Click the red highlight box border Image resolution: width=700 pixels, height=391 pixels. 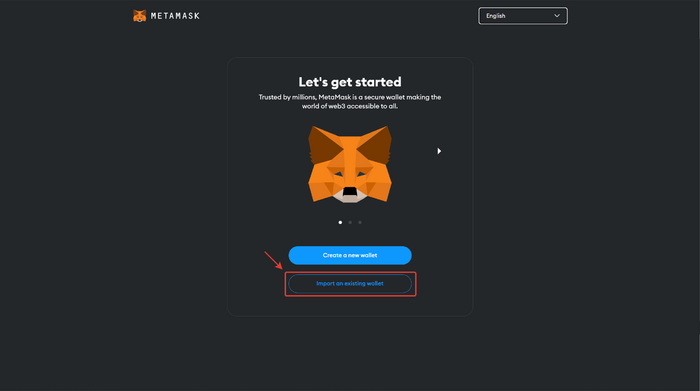tap(350, 272)
